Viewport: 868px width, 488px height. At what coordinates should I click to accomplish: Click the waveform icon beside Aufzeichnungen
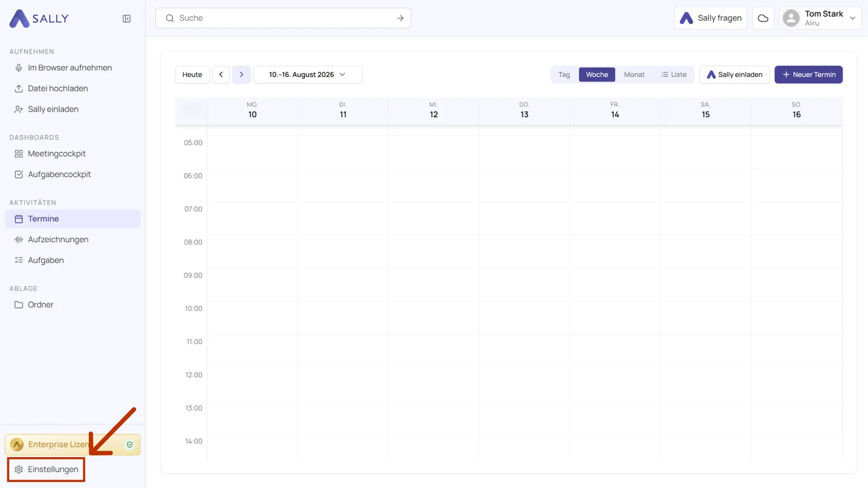click(19, 240)
